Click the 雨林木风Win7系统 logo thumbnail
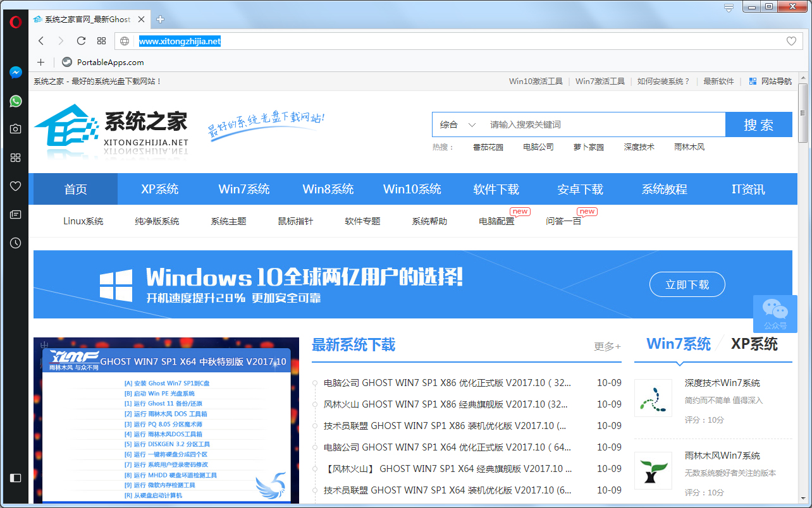 pyautogui.click(x=653, y=469)
